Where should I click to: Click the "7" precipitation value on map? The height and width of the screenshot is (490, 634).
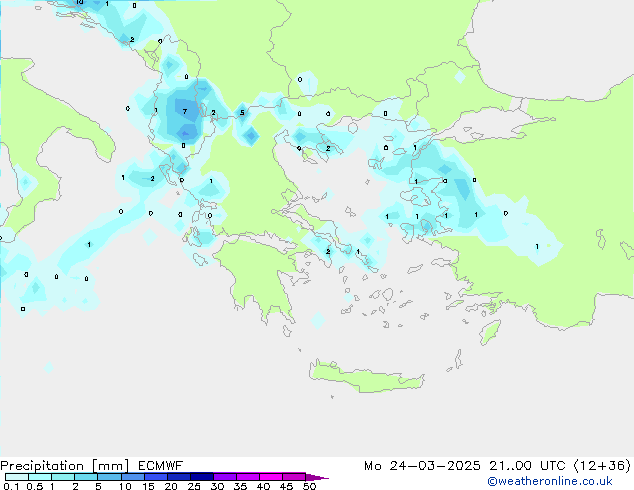(185, 112)
